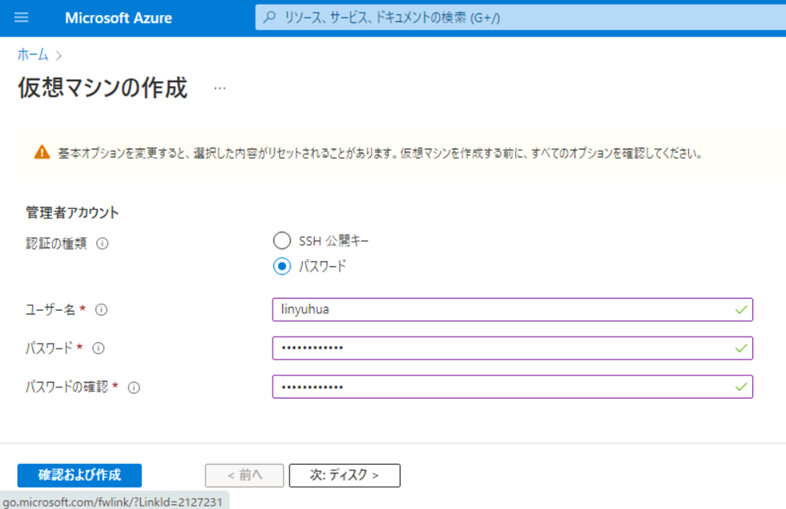This screenshot has height=509, width=786.
Task: Click the パスワードの確認 input field
Action: 512,387
